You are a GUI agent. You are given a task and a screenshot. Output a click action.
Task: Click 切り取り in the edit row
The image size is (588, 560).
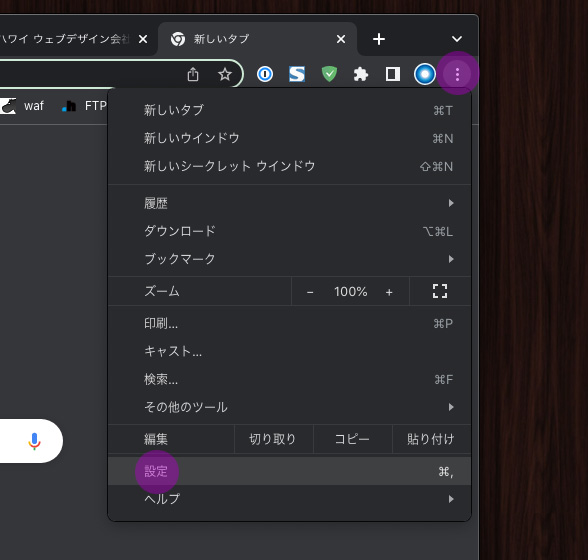point(273,439)
